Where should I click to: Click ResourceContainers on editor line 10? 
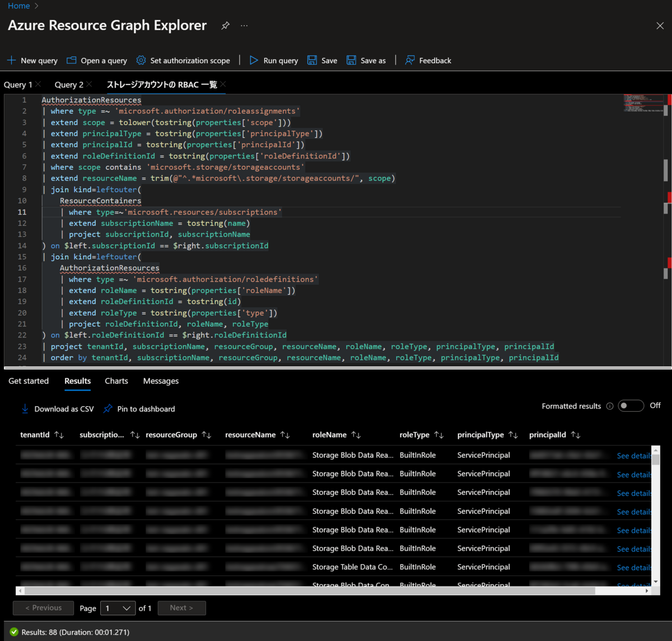coord(101,201)
